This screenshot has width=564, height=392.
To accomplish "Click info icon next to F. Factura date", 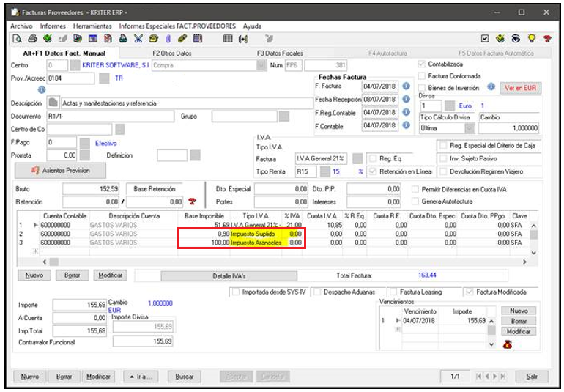I will [x=406, y=86].
